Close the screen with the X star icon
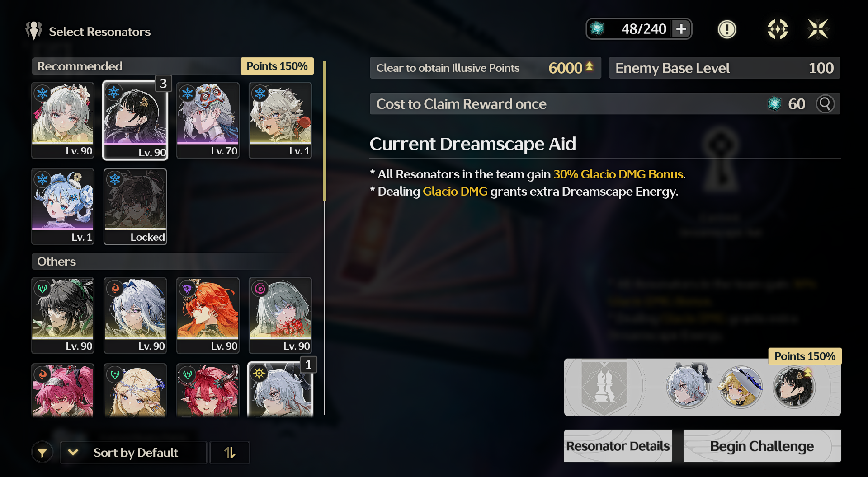The width and height of the screenshot is (868, 477). tap(818, 29)
